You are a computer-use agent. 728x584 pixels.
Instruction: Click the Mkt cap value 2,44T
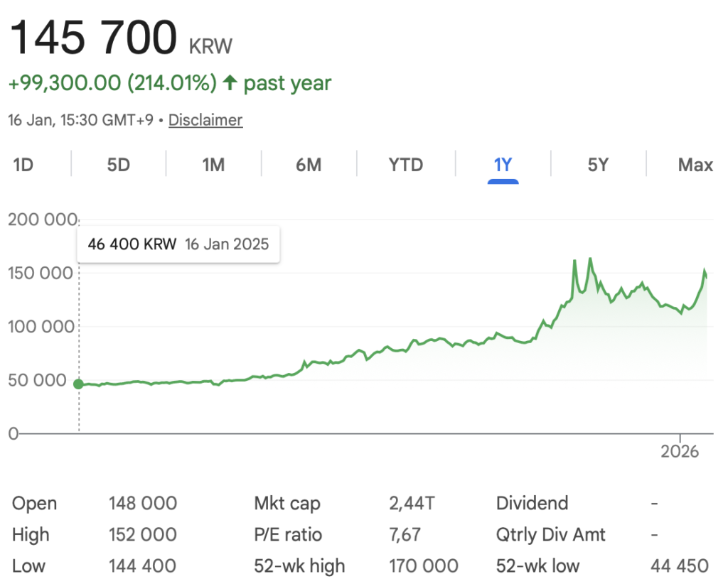[412, 504]
